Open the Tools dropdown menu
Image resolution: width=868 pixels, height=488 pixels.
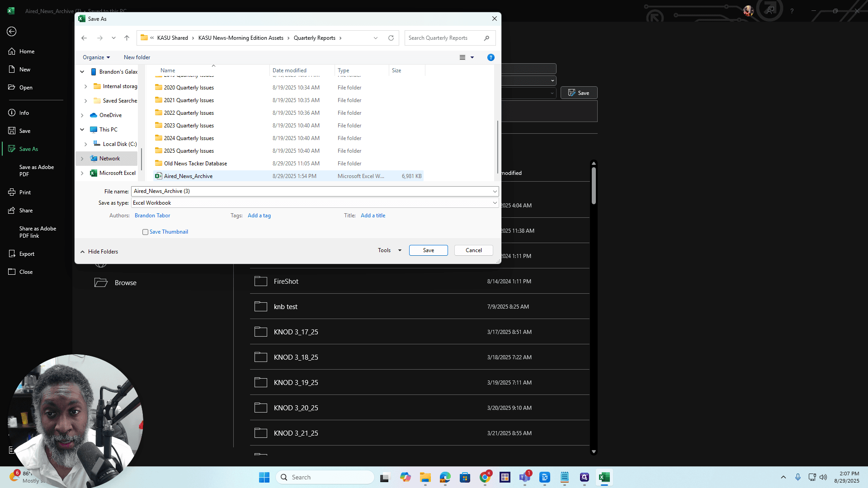(390, 250)
